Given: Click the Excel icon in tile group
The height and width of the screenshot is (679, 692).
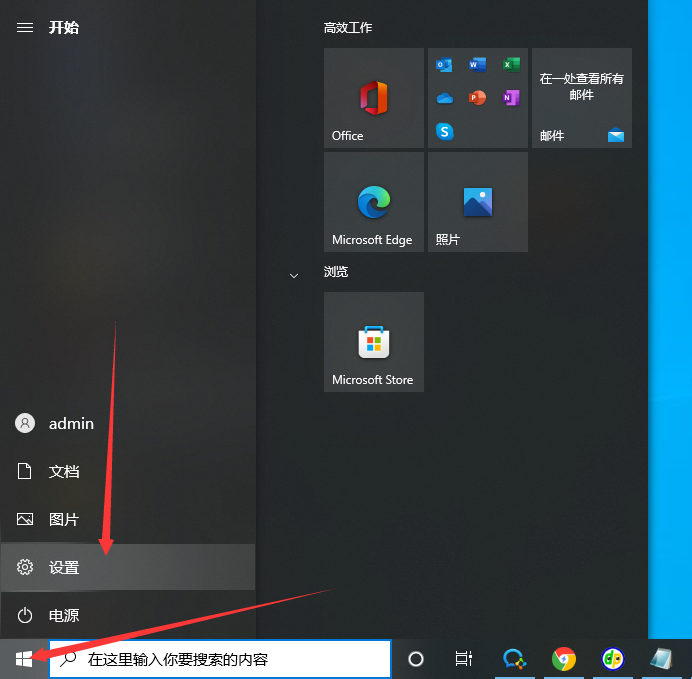Looking at the screenshot, I should [x=510, y=65].
